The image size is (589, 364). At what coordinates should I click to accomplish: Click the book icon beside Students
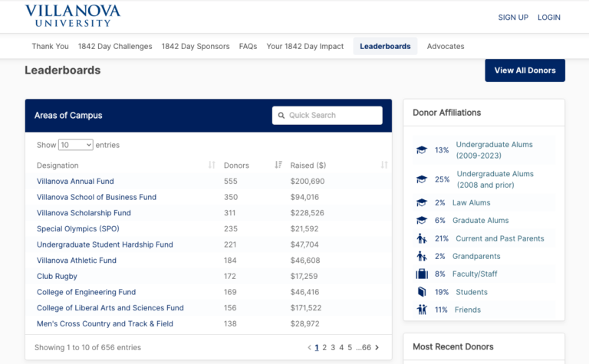tap(422, 292)
